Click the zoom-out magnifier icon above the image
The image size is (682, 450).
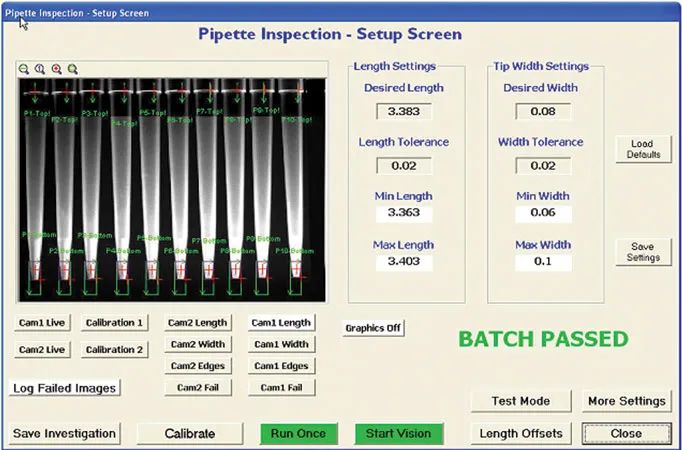(x=23, y=69)
